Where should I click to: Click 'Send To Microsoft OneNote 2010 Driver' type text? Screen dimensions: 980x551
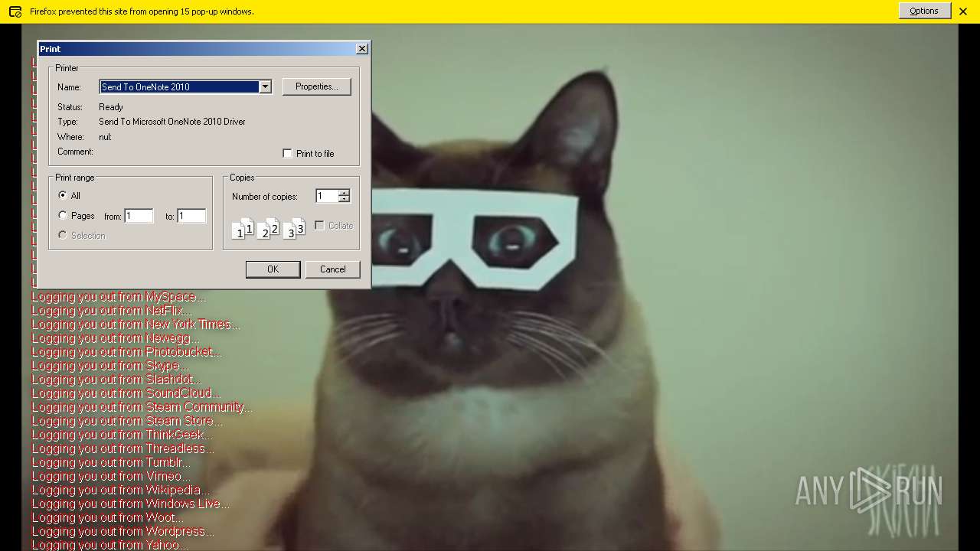pyautogui.click(x=172, y=122)
